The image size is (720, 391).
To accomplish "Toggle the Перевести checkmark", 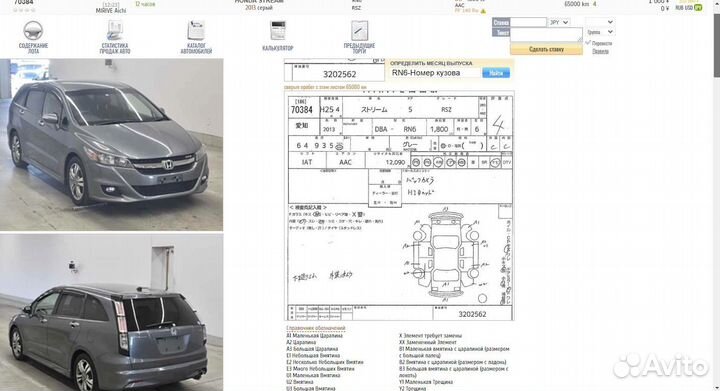I will (588, 43).
